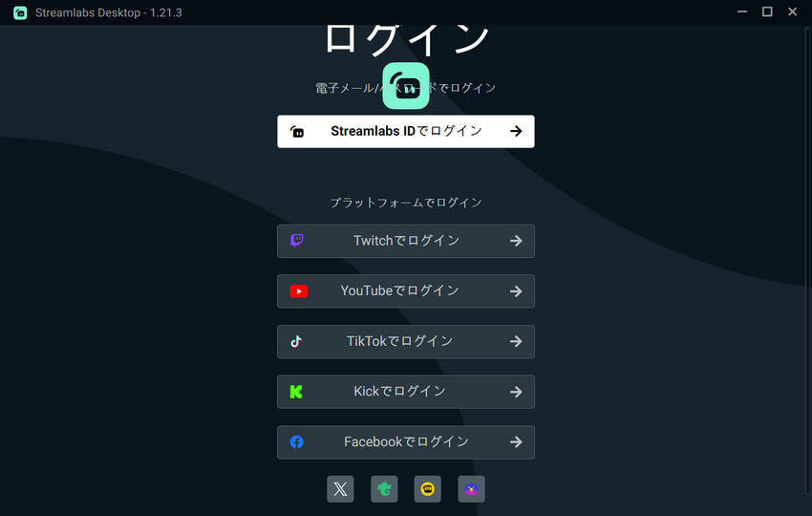812x516 pixels.
Task: Click the TikTok logo login option
Action: tap(405, 341)
